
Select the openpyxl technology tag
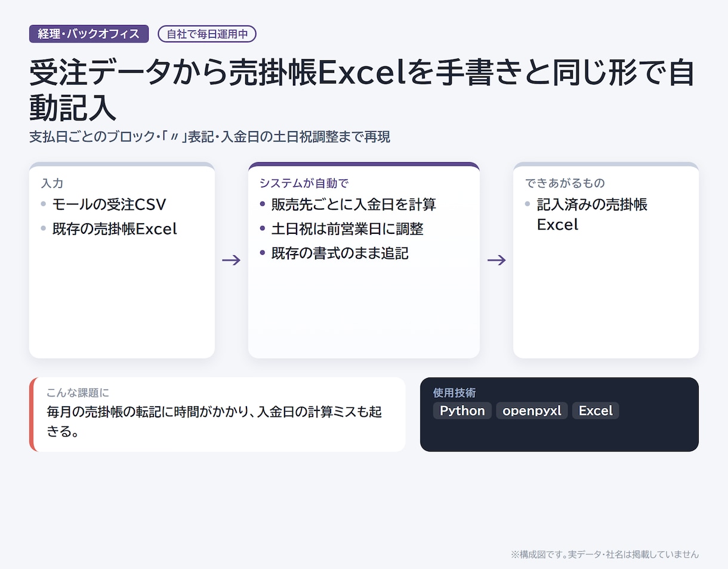tap(532, 410)
